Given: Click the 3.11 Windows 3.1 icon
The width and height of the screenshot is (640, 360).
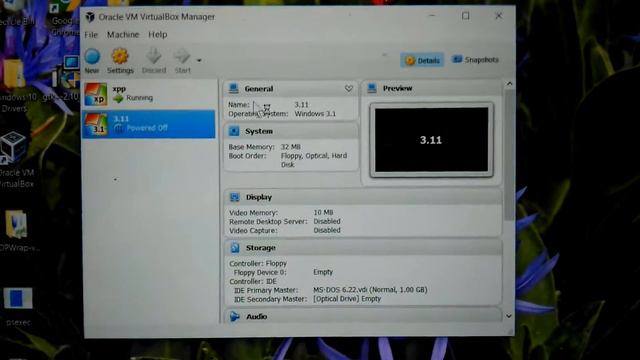Looking at the screenshot, I should (96, 124).
